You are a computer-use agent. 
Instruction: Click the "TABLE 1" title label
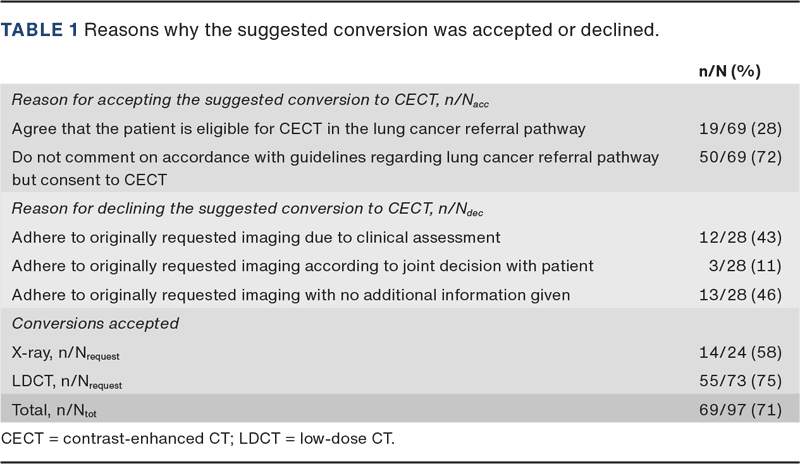coord(40,30)
